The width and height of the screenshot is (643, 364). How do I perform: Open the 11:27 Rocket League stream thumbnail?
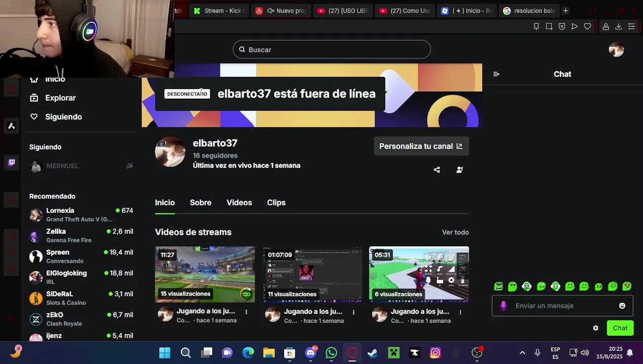[x=205, y=275]
